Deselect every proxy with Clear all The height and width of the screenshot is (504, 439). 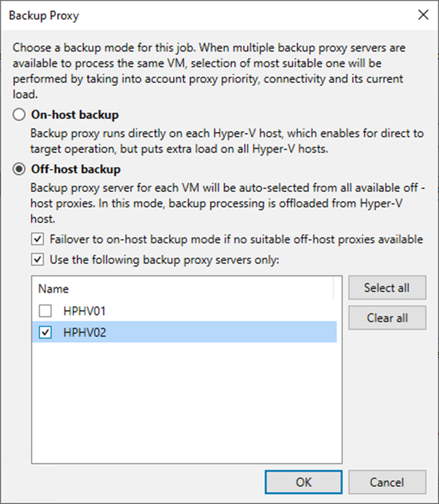(x=387, y=317)
